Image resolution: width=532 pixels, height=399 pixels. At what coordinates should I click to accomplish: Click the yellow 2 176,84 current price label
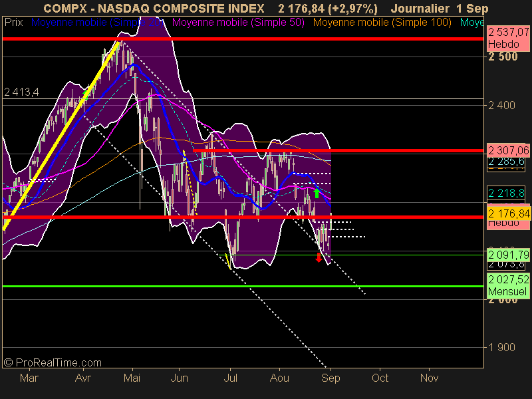509,213
